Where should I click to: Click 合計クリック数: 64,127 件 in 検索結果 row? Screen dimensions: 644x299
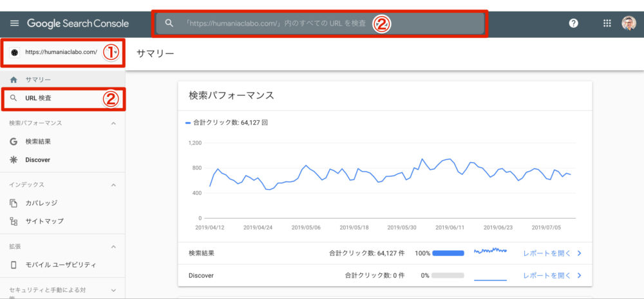pos(367,253)
